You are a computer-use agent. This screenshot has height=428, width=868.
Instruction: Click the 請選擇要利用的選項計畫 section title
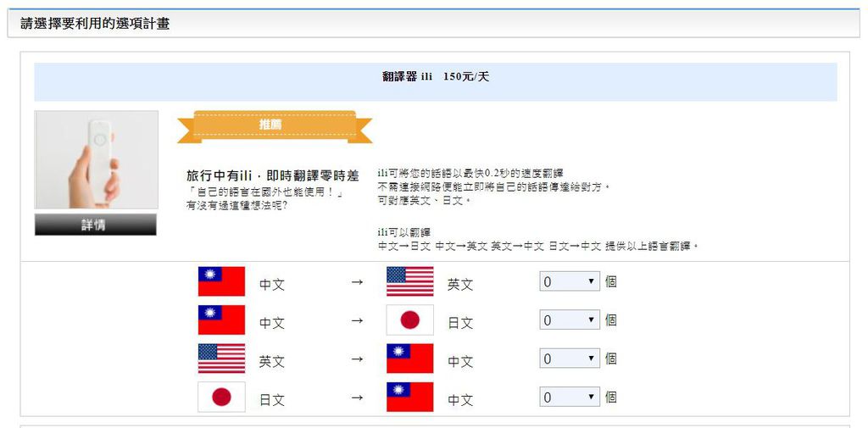pyautogui.click(x=95, y=24)
